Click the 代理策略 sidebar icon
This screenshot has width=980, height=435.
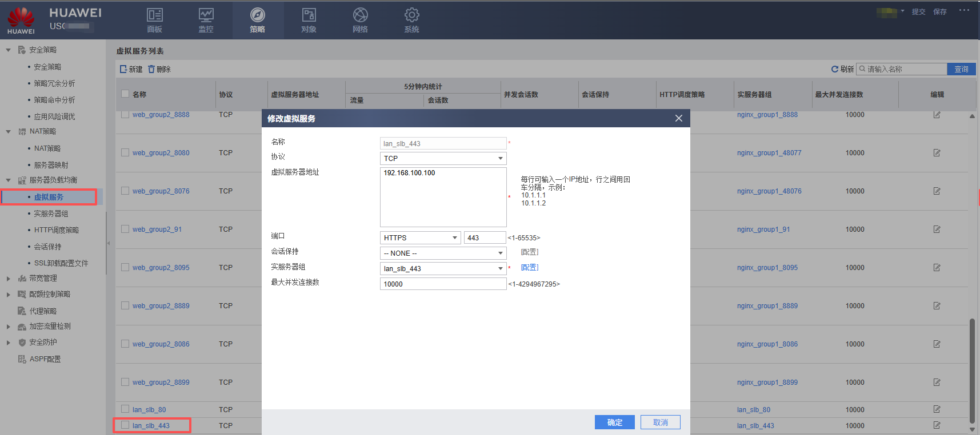tap(22, 311)
